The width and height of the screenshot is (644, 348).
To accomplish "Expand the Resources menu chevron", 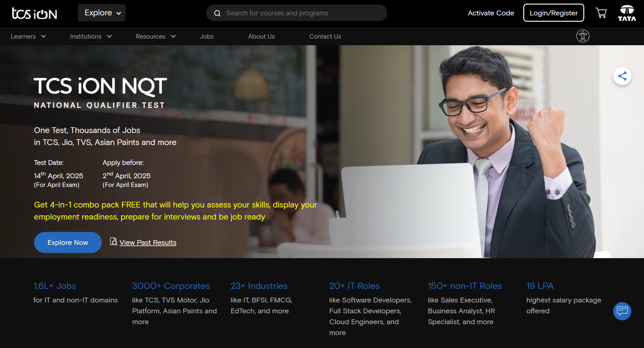I will tap(173, 36).
